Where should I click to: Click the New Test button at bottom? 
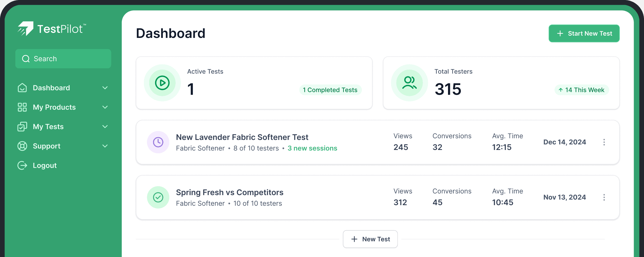(x=370, y=239)
